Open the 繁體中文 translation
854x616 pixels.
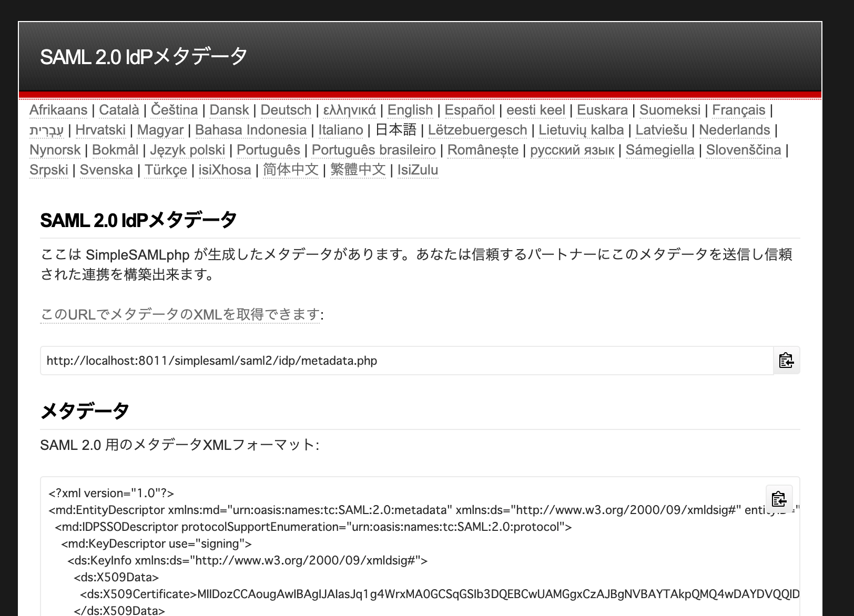358,170
